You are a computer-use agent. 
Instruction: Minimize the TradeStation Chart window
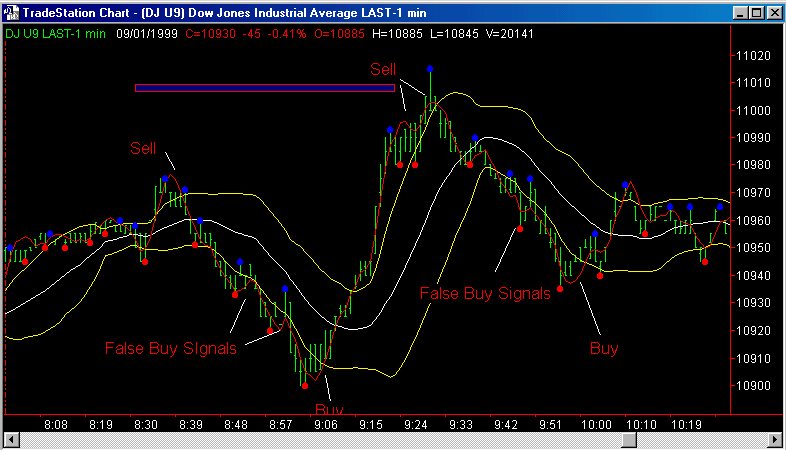point(740,12)
